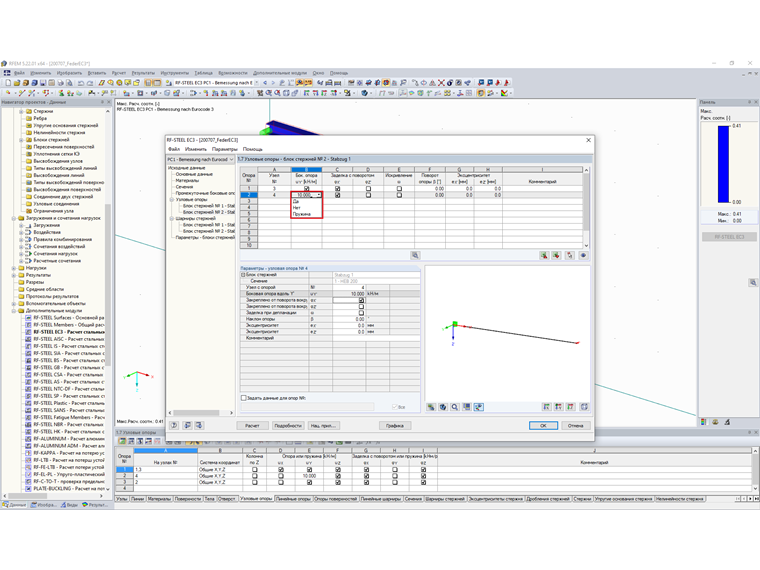Screen dimensions: 760x570
Task: Click the zoom magnifier icon below the supports table
Action: (x=415, y=255)
